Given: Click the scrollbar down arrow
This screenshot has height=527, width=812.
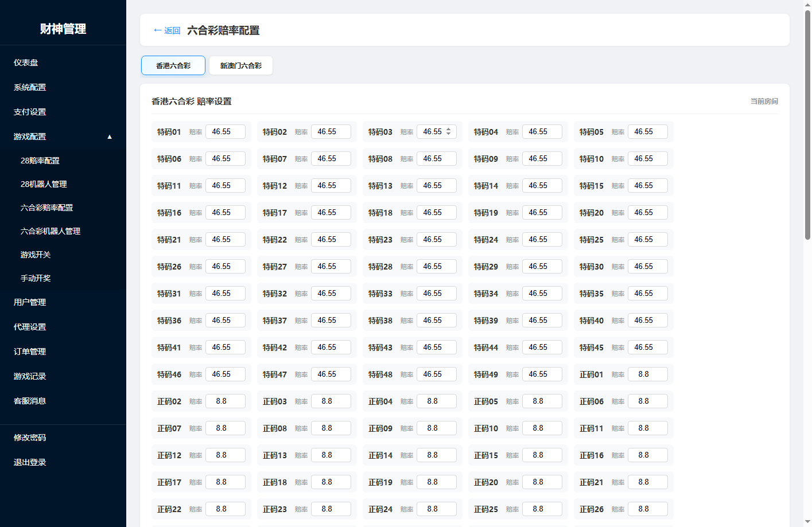Looking at the screenshot, I should point(807,522).
